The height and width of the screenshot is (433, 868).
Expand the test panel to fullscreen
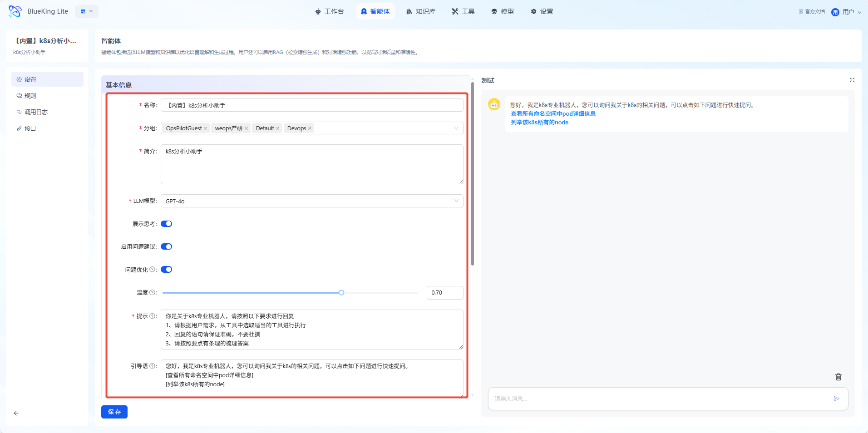point(852,80)
